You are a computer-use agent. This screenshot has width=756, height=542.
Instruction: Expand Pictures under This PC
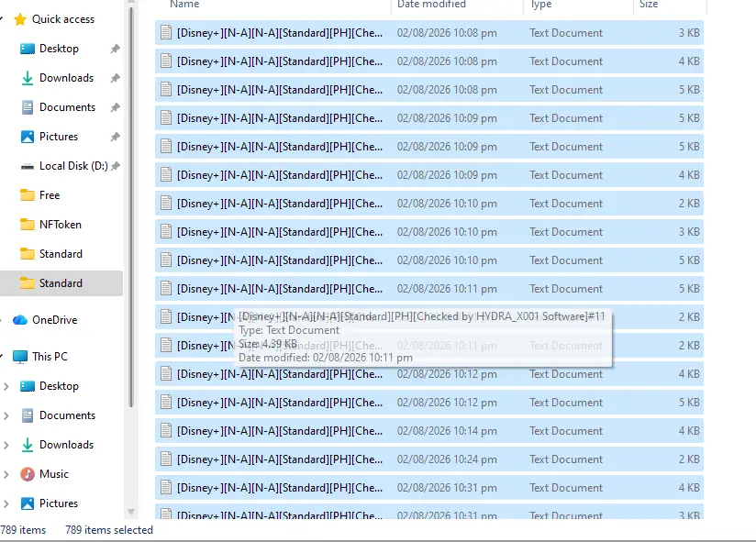(x=6, y=503)
